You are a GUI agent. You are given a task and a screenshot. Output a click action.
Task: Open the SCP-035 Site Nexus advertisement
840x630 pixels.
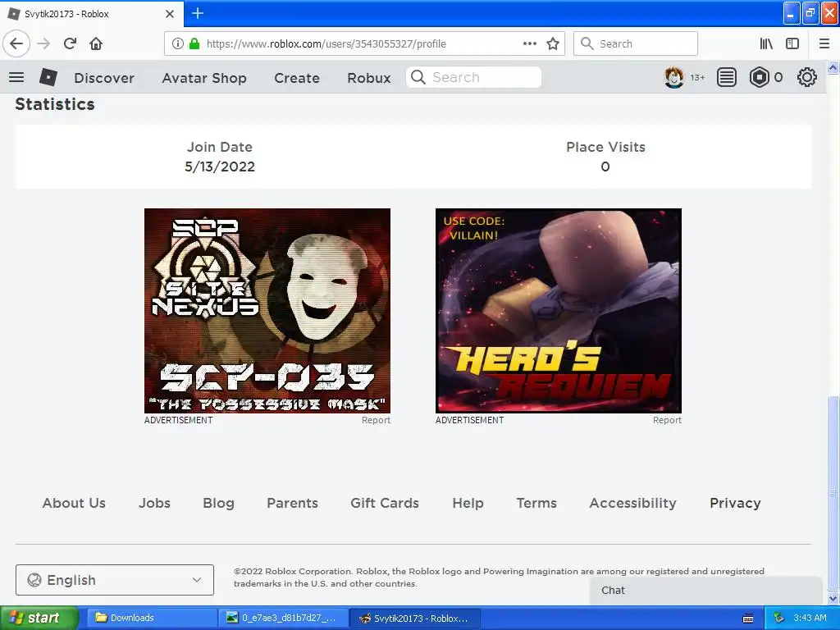pyautogui.click(x=267, y=311)
